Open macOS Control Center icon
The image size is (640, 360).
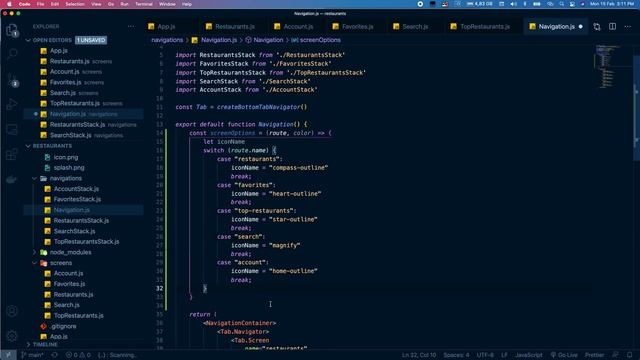click(x=572, y=4)
